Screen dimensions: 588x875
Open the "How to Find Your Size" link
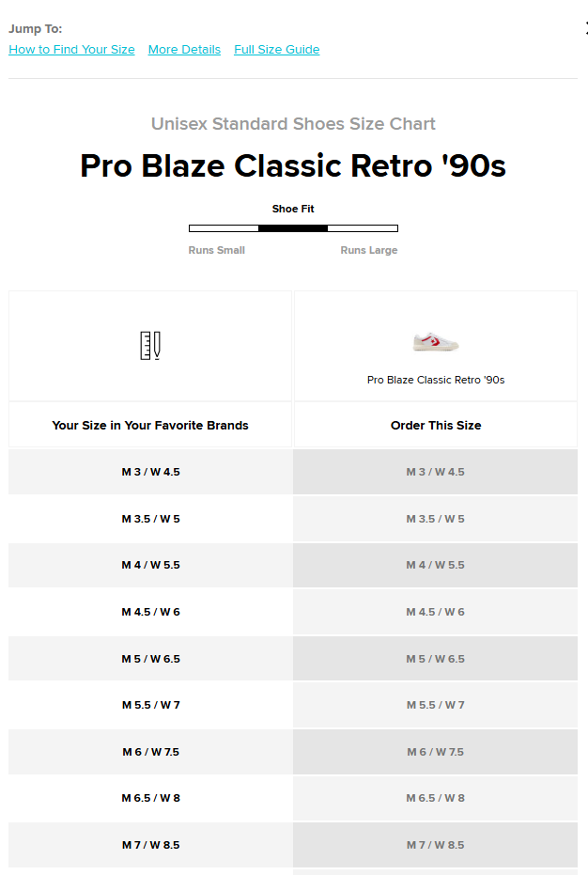pyautogui.click(x=71, y=49)
